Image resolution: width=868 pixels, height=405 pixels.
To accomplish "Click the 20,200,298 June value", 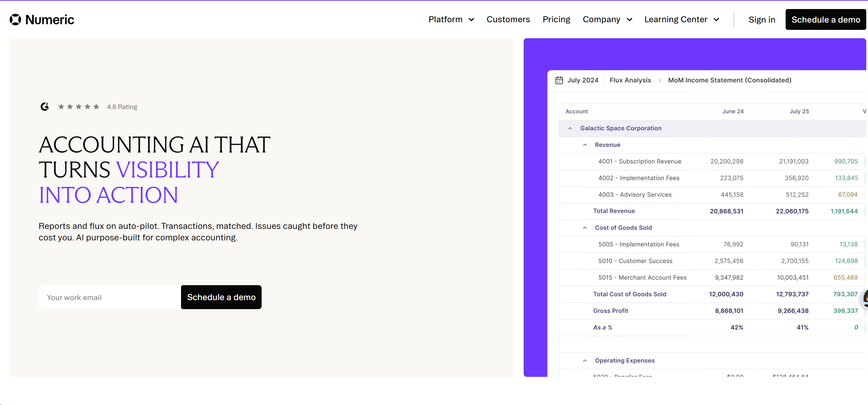I will click(727, 162).
